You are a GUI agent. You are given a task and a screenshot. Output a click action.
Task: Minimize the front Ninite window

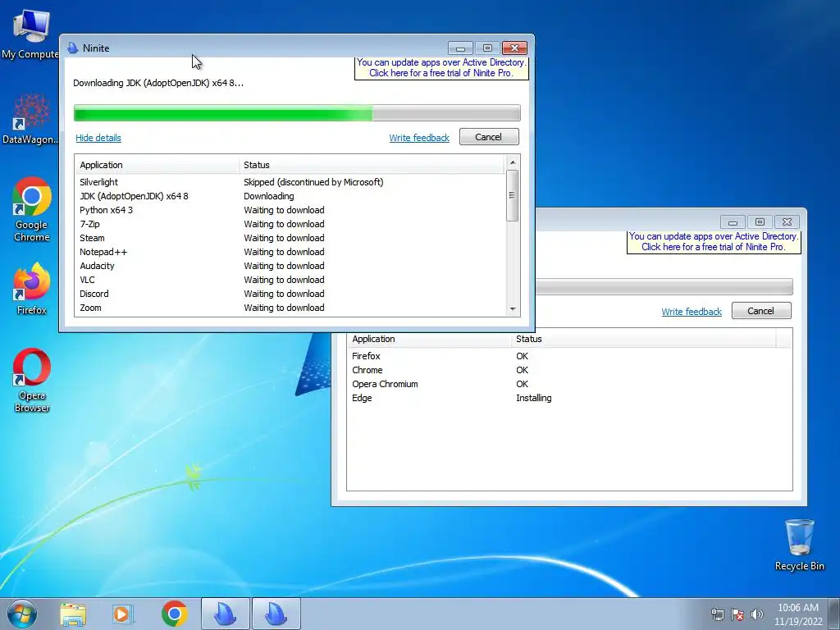coord(460,48)
